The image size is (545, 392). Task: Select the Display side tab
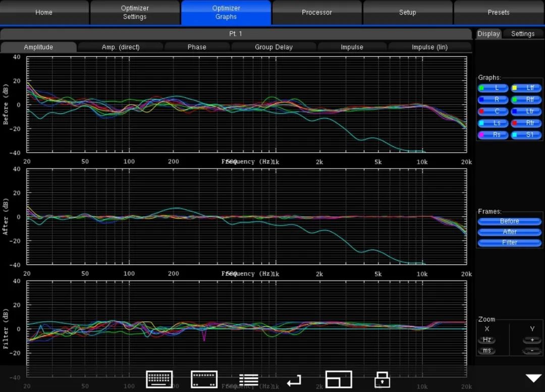[x=488, y=34]
